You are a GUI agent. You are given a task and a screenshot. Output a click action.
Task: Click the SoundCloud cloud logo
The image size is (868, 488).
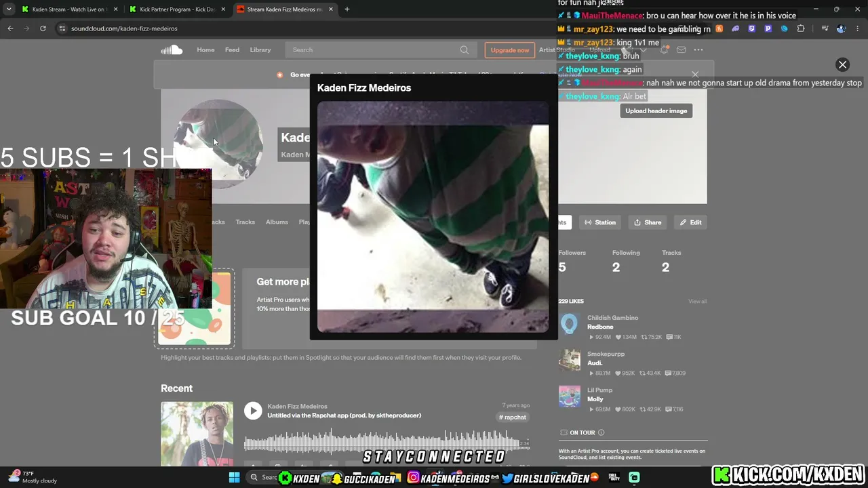[172, 49]
